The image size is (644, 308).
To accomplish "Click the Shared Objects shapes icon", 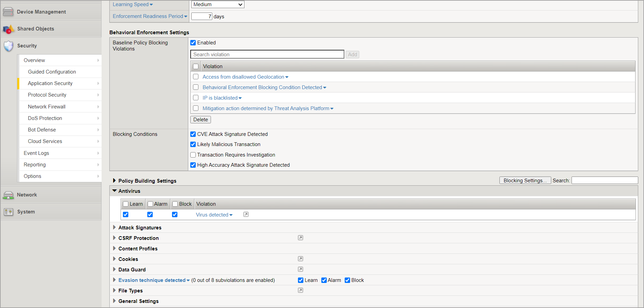I will [x=8, y=29].
